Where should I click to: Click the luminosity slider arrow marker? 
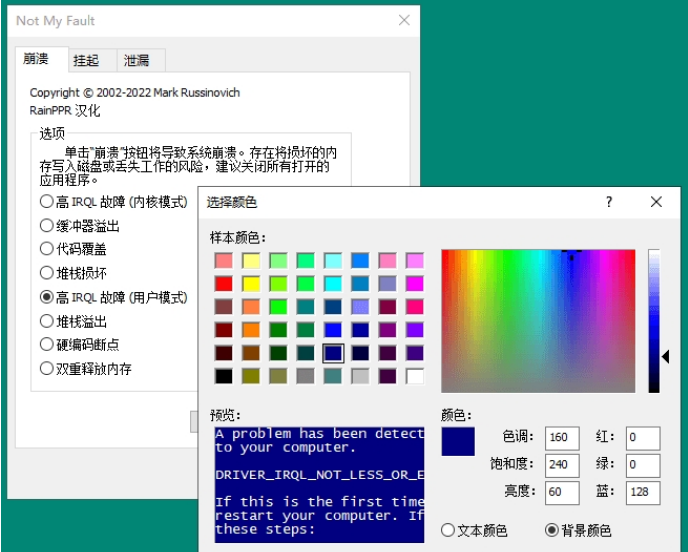coord(666,357)
